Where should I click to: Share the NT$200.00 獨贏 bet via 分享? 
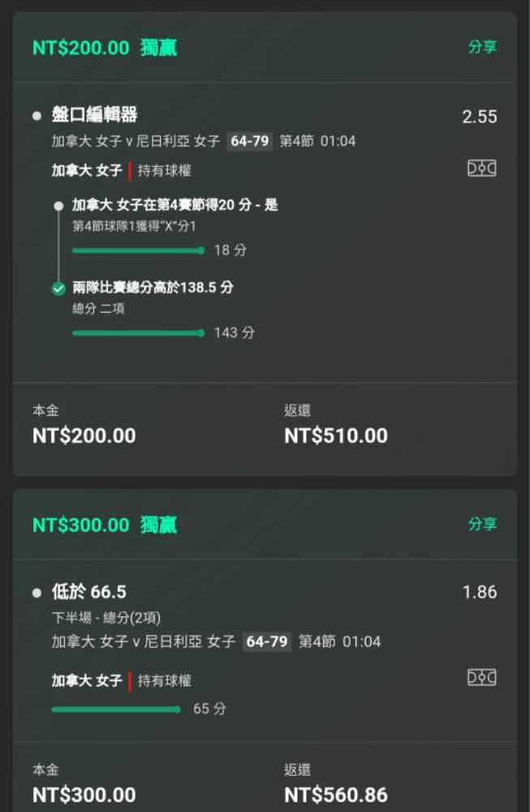[482, 47]
